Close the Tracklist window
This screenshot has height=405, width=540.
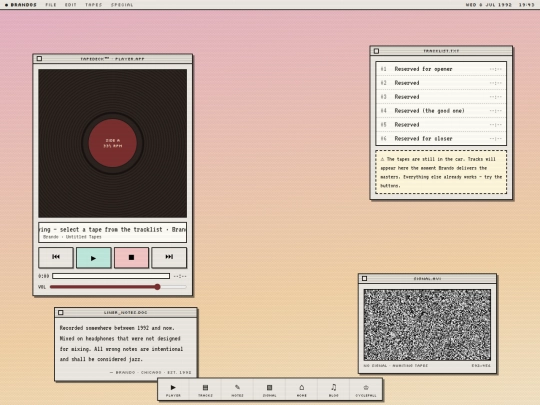click(376, 51)
